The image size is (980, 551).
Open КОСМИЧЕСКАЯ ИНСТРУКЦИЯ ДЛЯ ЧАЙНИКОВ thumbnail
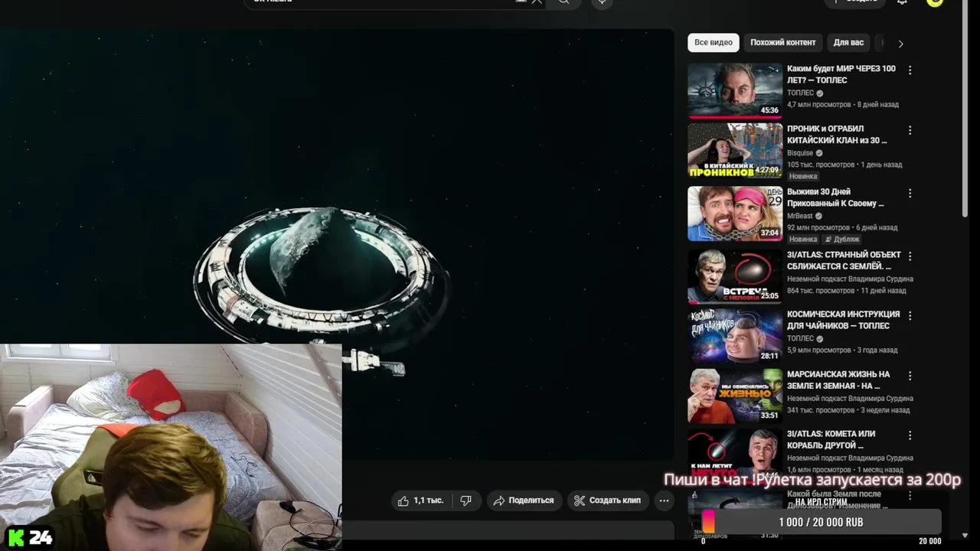(735, 336)
